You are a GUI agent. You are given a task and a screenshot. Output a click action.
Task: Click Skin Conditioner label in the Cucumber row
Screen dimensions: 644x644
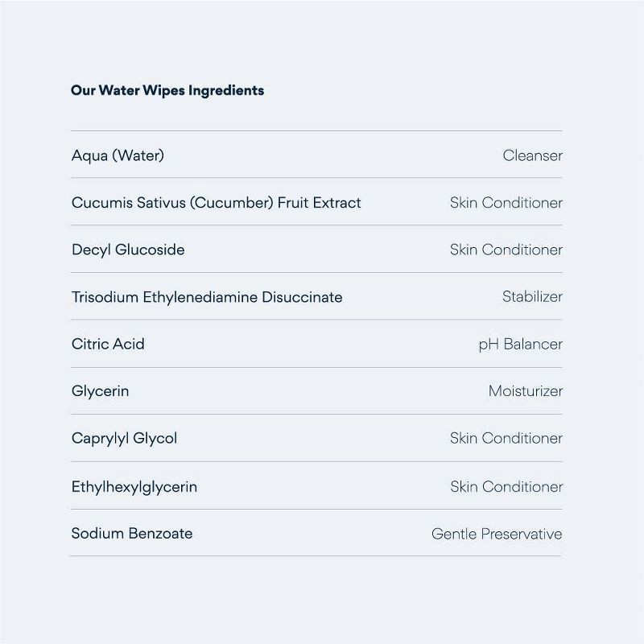pyautogui.click(x=506, y=203)
